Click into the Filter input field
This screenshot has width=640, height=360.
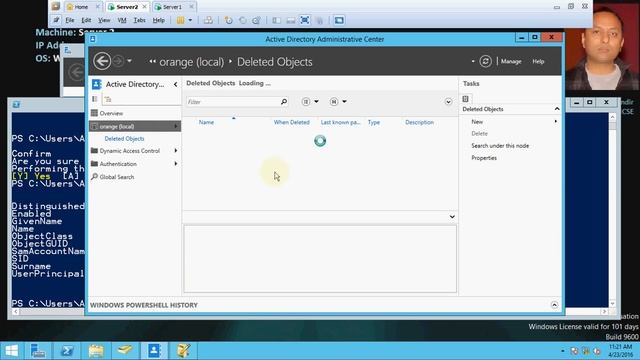point(233,102)
